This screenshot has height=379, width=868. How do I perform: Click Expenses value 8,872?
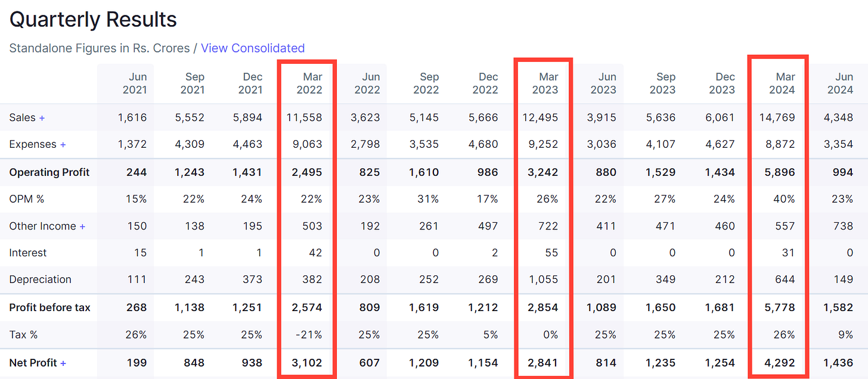click(x=782, y=145)
